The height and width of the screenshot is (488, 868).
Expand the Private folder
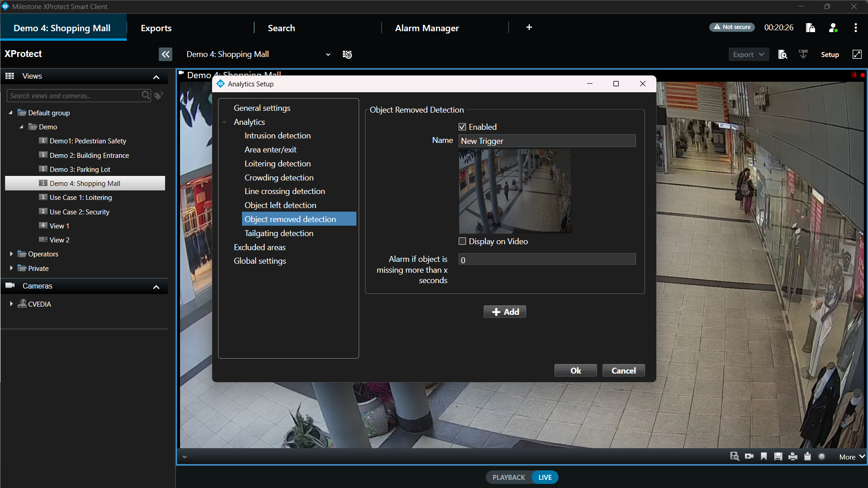11,268
